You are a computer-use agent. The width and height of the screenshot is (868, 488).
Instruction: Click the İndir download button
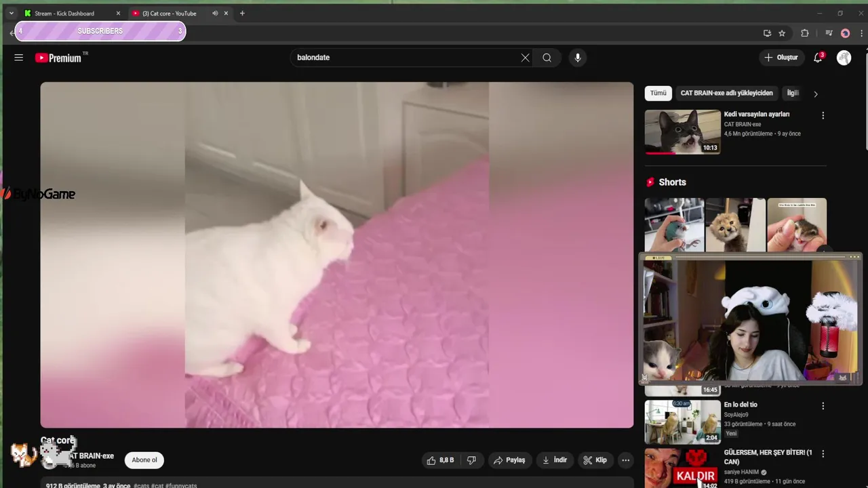click(555, 460)
